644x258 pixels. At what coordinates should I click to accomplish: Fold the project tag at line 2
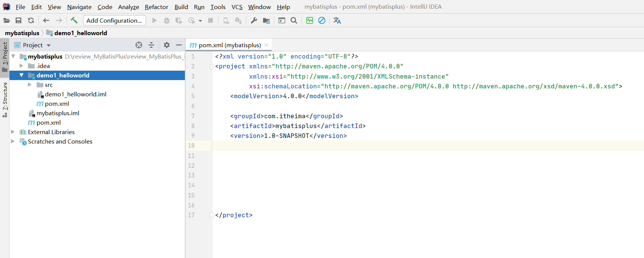(x=212, y=67)
